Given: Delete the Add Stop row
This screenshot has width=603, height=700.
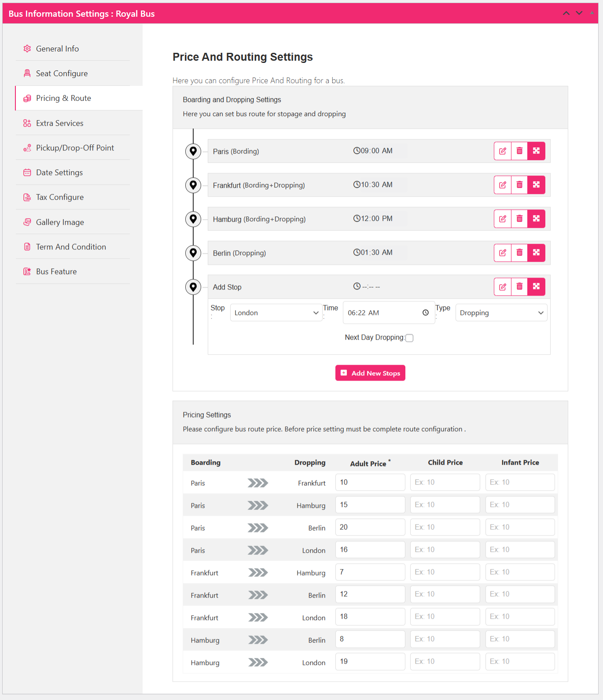Looking at the screenshot, I should pyautogui.click(x=519, y=286).
